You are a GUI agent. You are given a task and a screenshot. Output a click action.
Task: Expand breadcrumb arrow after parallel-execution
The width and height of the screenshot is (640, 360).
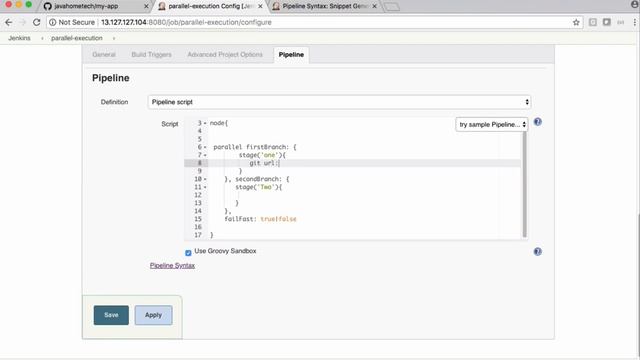[114, 38]
